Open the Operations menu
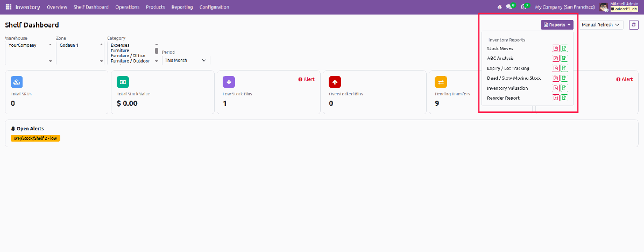 128,7
